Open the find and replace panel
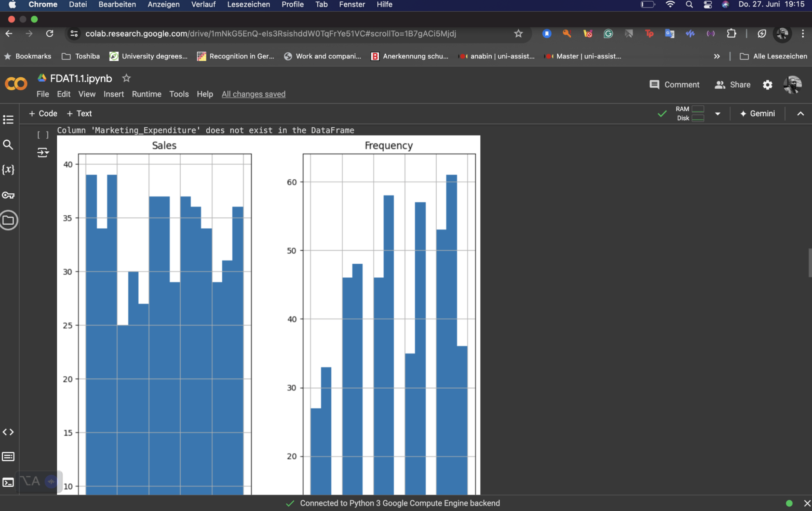Viewport: 812px width, 511px height. click(x=8, y=145)
